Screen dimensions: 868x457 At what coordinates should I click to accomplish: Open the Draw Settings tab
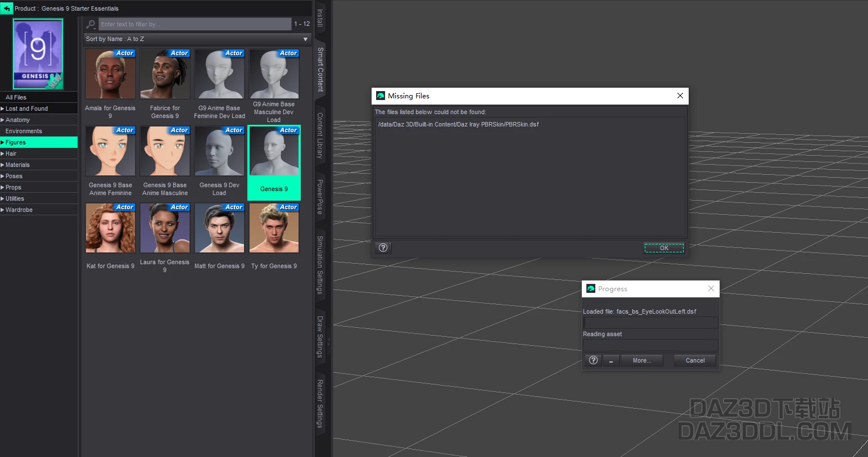tap(320, 337)
